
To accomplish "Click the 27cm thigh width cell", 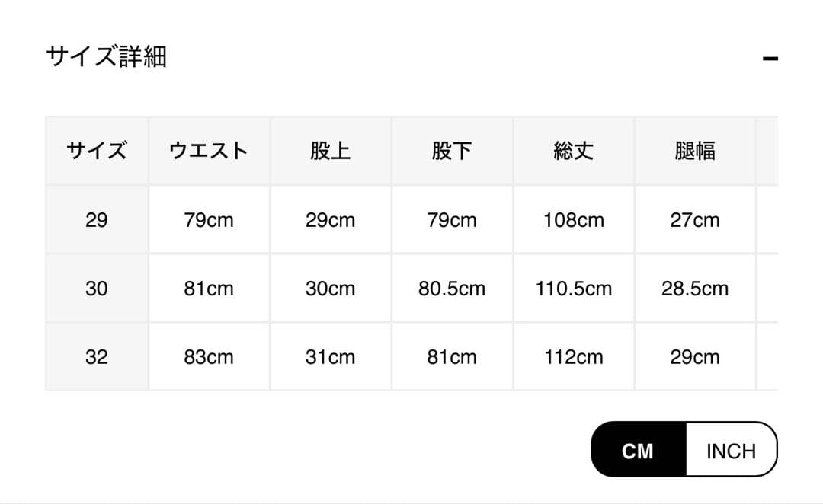I will tap(694, 220).
